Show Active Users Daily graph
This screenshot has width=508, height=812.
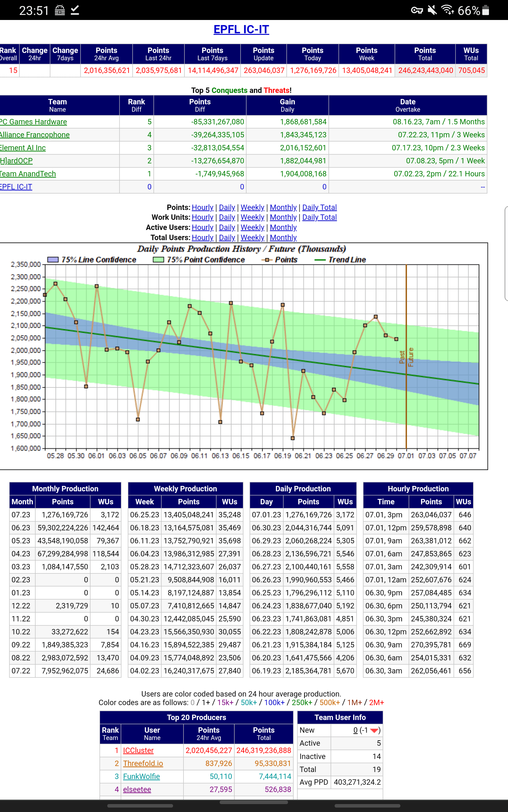click(x=227, y=227)
